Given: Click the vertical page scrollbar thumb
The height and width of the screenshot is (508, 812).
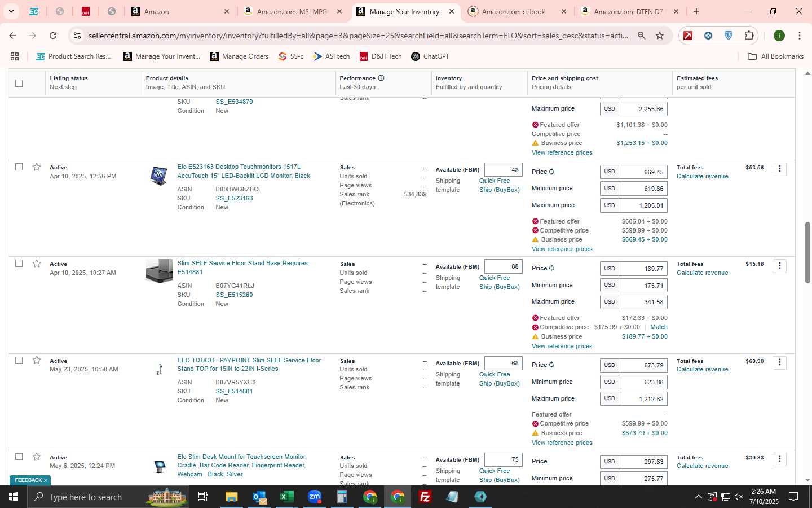Looking at the screenshot, I should 807,252.
